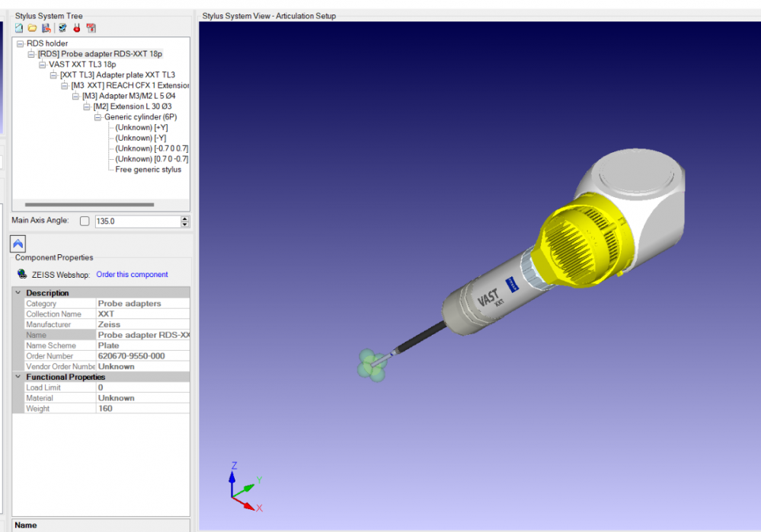Screen dimensions: 761x532
Task: Toggle the Main Axis Angle checkbox
Action: click(85, 221)
